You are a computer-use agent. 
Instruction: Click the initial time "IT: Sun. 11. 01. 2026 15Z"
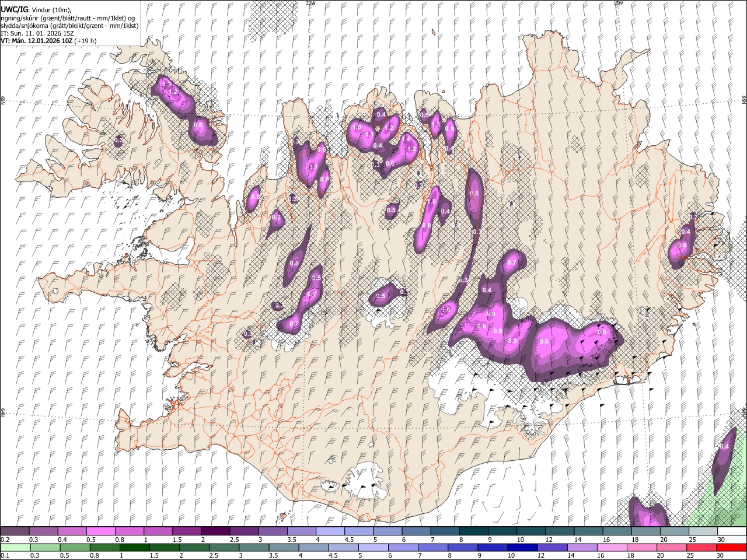pos(37,33)
